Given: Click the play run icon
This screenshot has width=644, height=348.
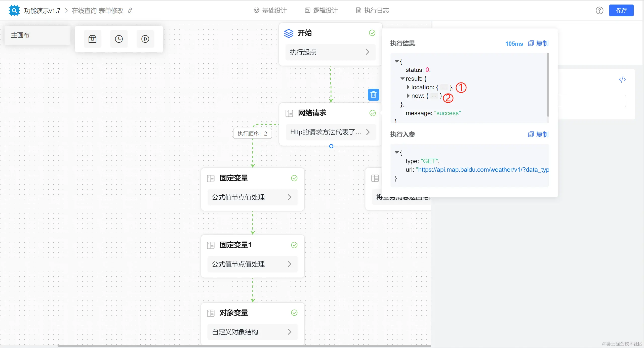Looking at the screenshot, I should coord(145,39).
